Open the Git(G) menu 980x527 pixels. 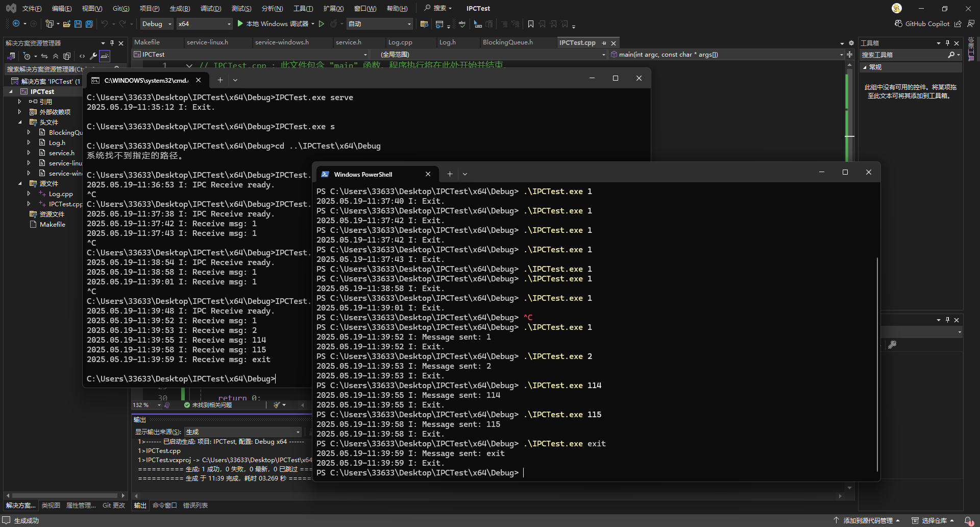(x=121, y=8)
